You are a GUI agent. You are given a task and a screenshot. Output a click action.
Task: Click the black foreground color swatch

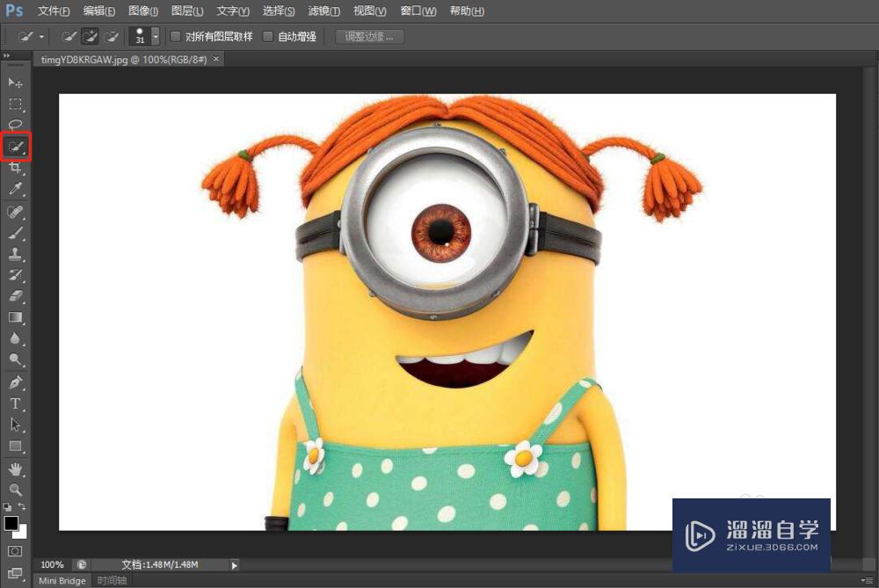[x=11, y=523]
